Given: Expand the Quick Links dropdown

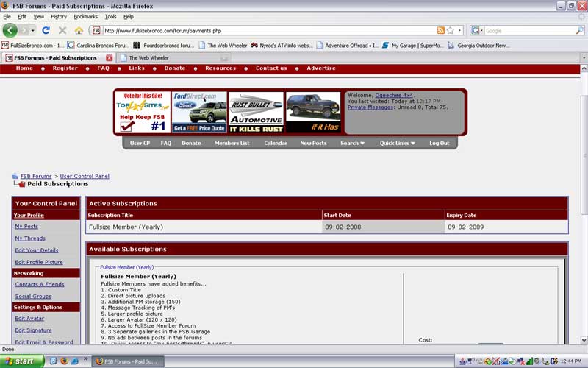Looking at the screenshot, I should tap(397, 143).
